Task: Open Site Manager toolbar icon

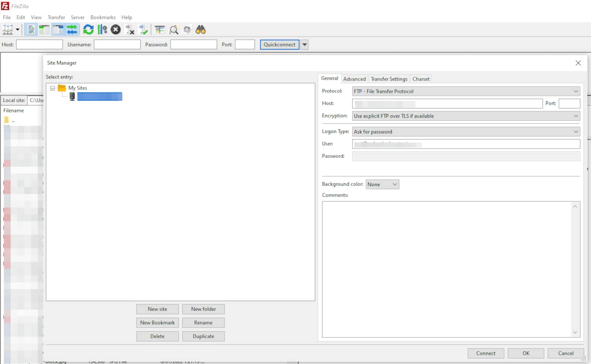Action: [8, 30]
